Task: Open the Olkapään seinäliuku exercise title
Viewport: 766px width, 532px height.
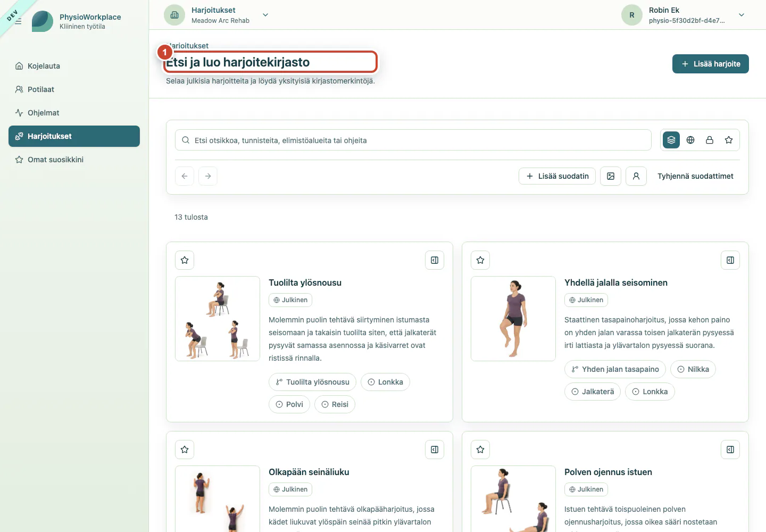Action: point(309,472)
